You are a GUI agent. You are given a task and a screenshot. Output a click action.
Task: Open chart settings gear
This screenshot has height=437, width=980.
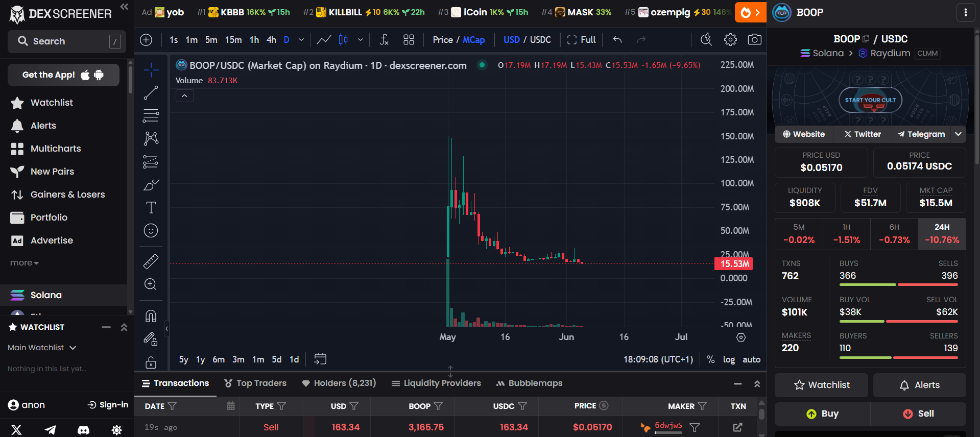[730, 40]
